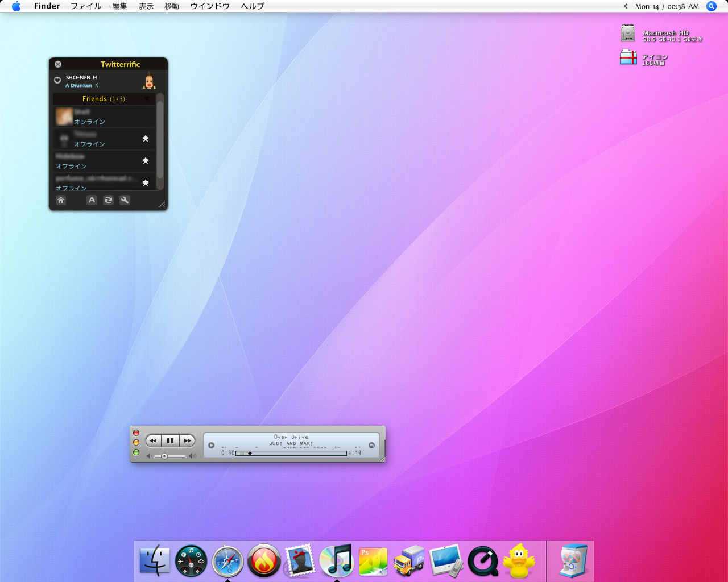Viewport: 728px width, 582px height.
Task: Open the gumball machine Trash in Dock
Action: (x=573, y=561)
